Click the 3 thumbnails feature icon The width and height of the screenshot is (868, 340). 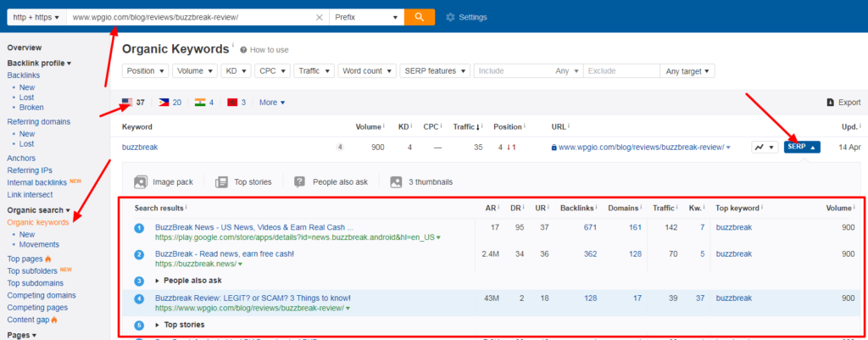tap(396, 181)
